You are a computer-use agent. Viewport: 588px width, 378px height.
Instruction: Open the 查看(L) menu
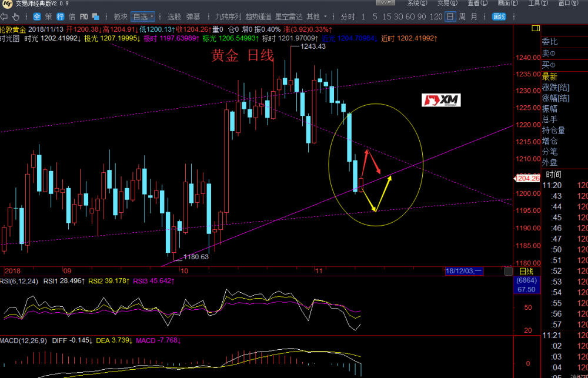tap(477, 4)
